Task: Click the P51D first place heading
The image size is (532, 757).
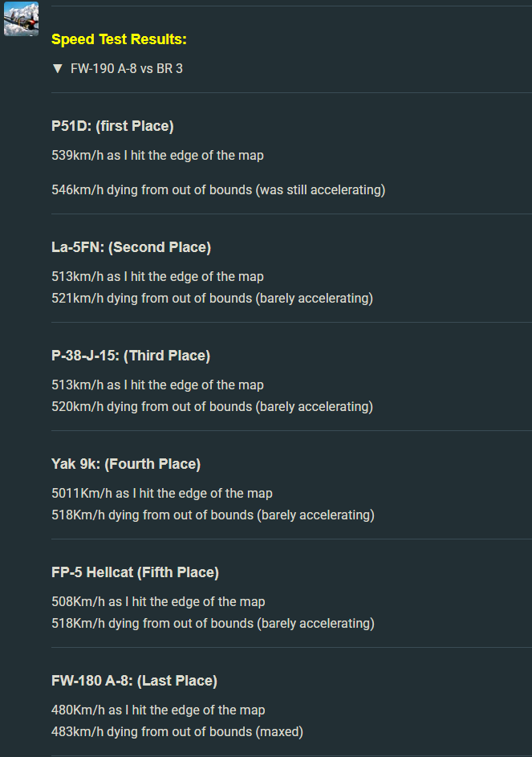Action: pos(112,126)
